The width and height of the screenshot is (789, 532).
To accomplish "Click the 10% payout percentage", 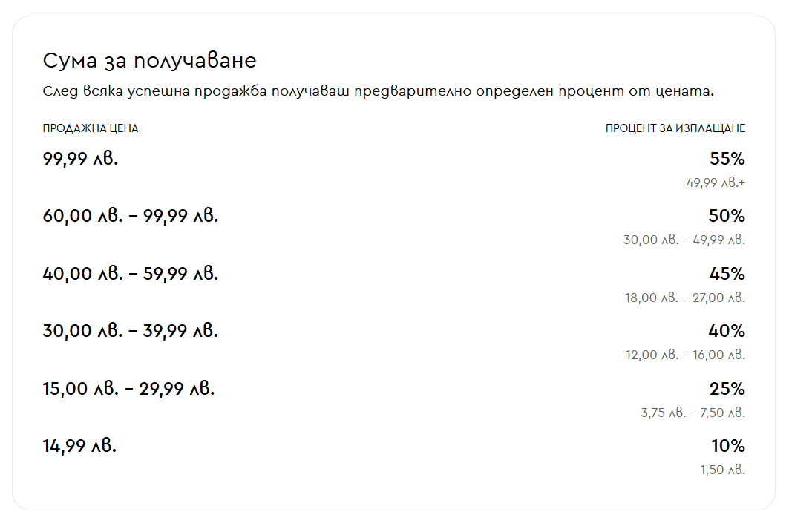I will pos(727,446).
